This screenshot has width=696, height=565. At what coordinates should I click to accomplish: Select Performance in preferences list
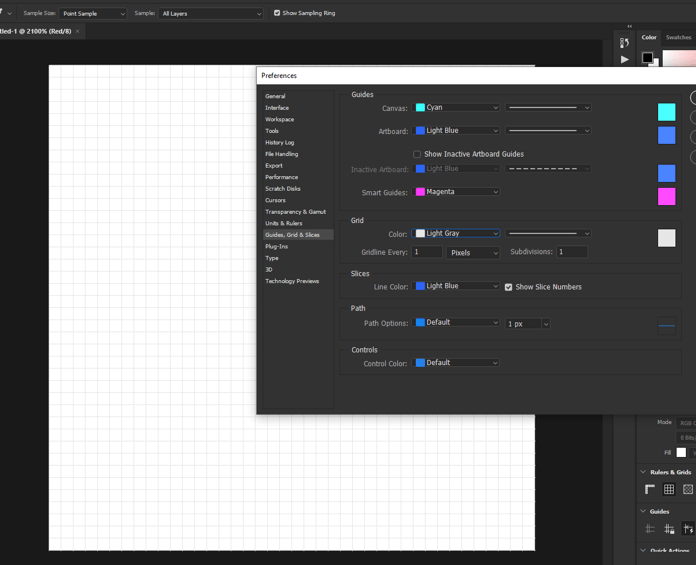click(x=281, y=177)
